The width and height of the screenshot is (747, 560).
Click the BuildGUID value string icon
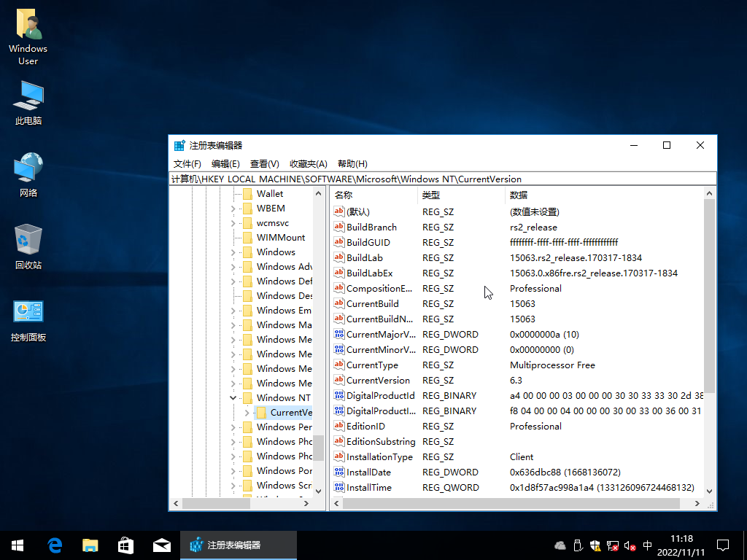339,242
